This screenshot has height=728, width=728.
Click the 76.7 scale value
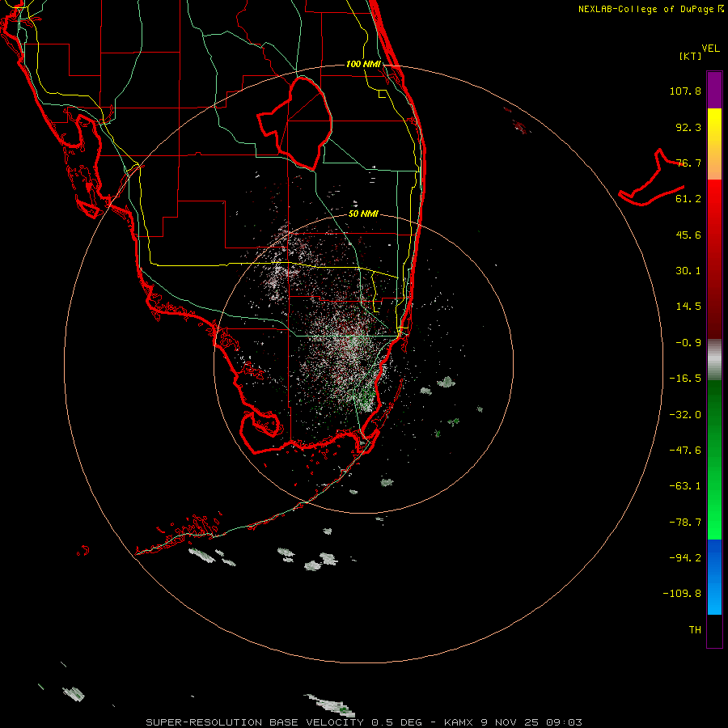688,163
